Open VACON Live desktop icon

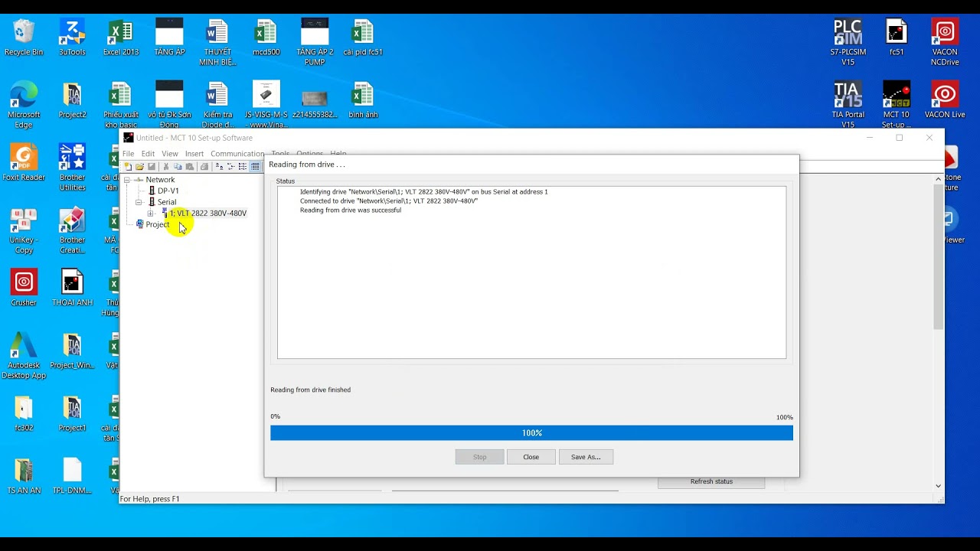tap(945, 100)
